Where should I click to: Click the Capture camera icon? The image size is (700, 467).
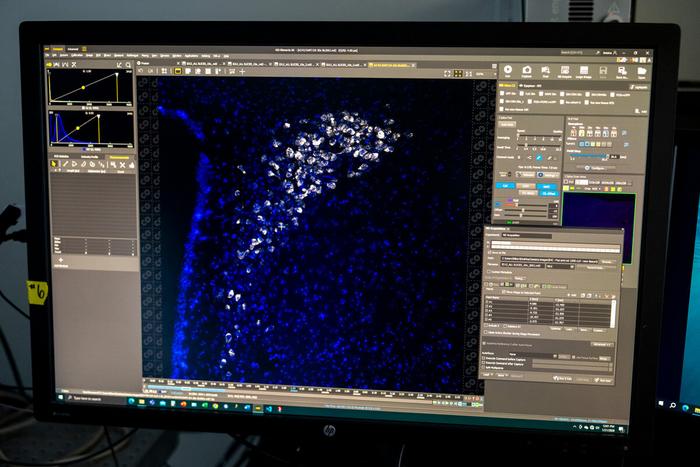click(x=527, y=71)
